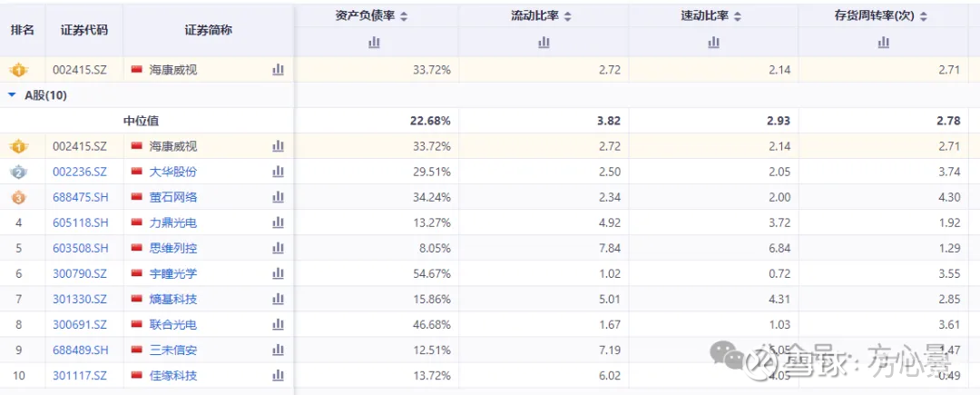Click bar chart icon under 资产负债率

[x=374, y=42]
